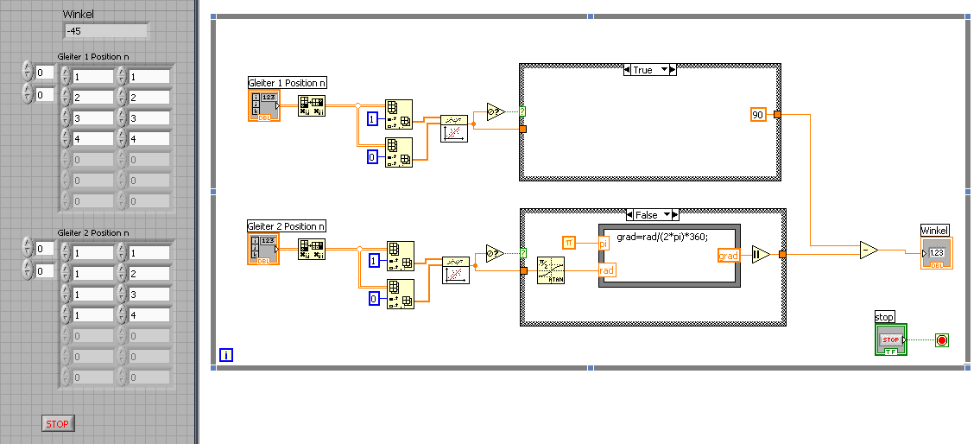Click the red STOP button on front panel

[58, 424]
